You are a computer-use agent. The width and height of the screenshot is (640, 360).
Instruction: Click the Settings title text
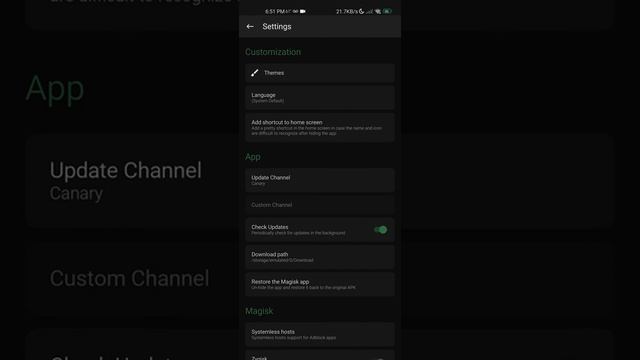click(x=277, y=27)
